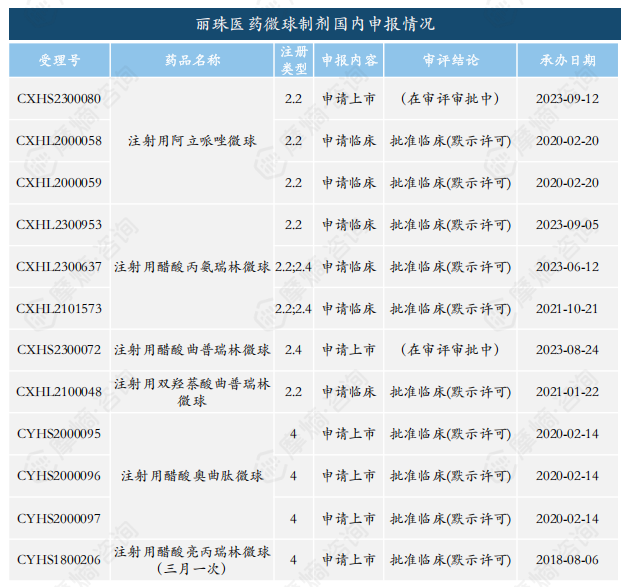Click the '承办日期' column header
Viewport: 627px width, 587px height.
click(567, 60)
